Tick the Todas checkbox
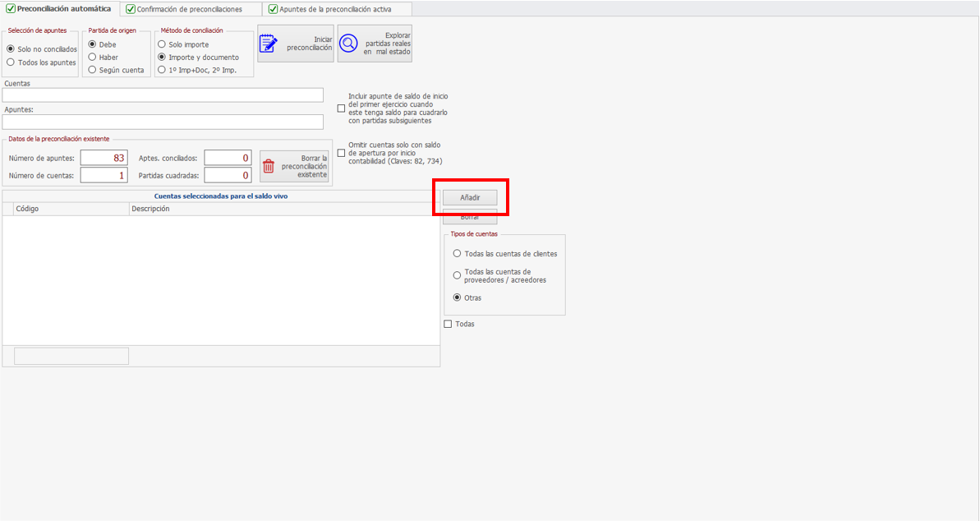Screen dimensions: 980x521 click(x=448, y=324)
